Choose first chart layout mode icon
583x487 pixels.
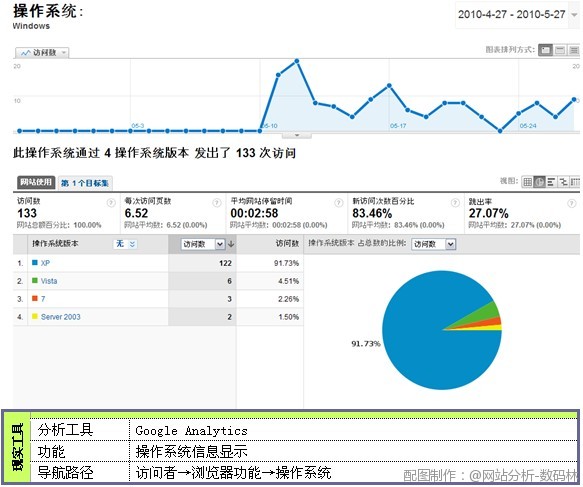(545, 50)
